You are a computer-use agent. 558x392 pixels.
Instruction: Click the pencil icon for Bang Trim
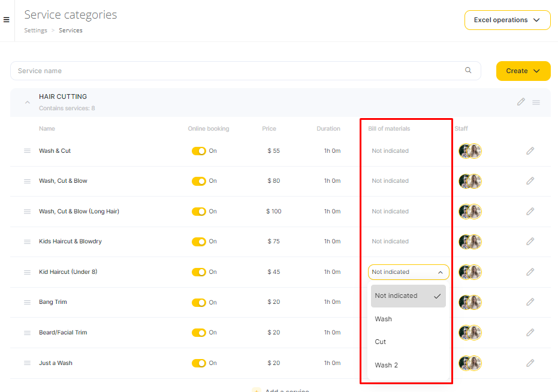coord(530,302)
